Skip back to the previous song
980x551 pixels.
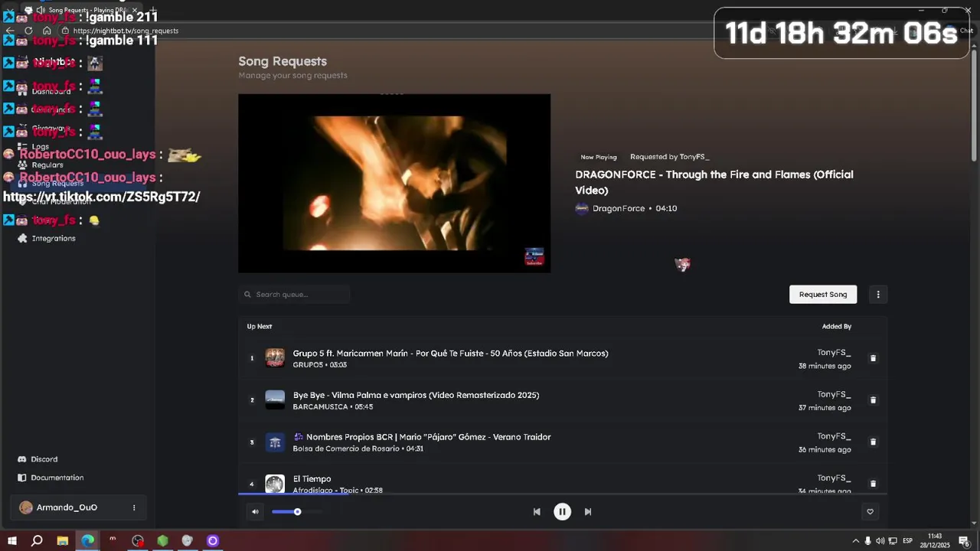click(x=537, y=512)
